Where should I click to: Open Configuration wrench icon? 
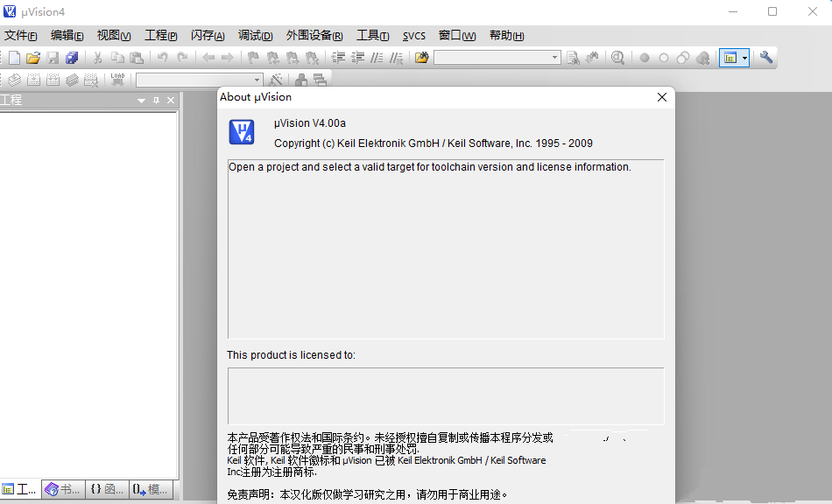click(765, 57)
